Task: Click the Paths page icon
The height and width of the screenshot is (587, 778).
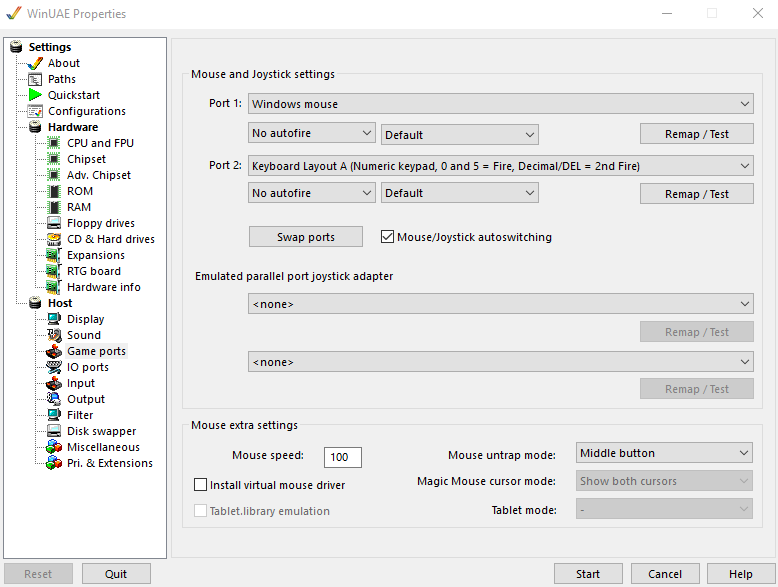Action: 35,79
